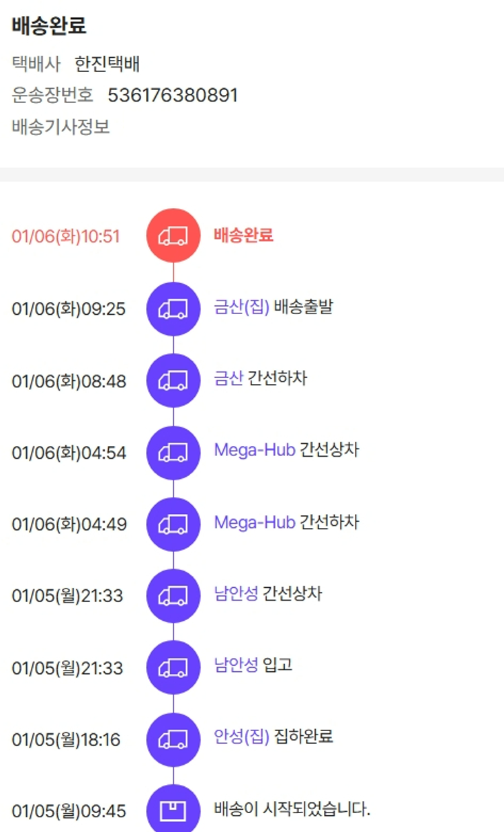Click the red 01/06(화)10:51 timestamp
The height and width of the screenshot is (832, 504).
pos(66,236)
